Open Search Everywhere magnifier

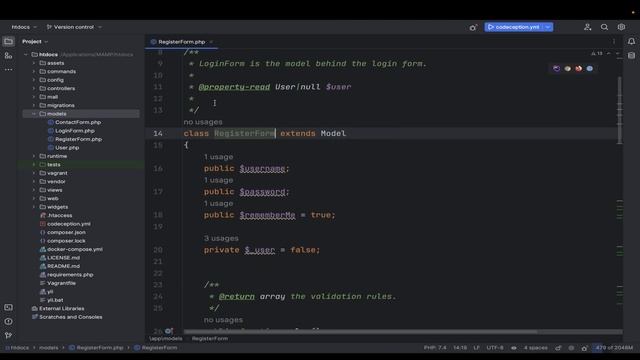click(x=604, y=27)
